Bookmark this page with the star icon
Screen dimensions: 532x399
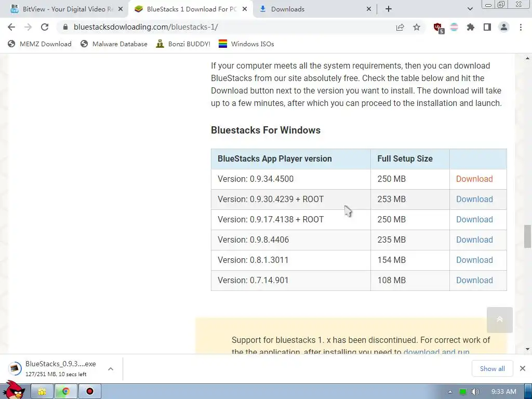tap(417, 27)
